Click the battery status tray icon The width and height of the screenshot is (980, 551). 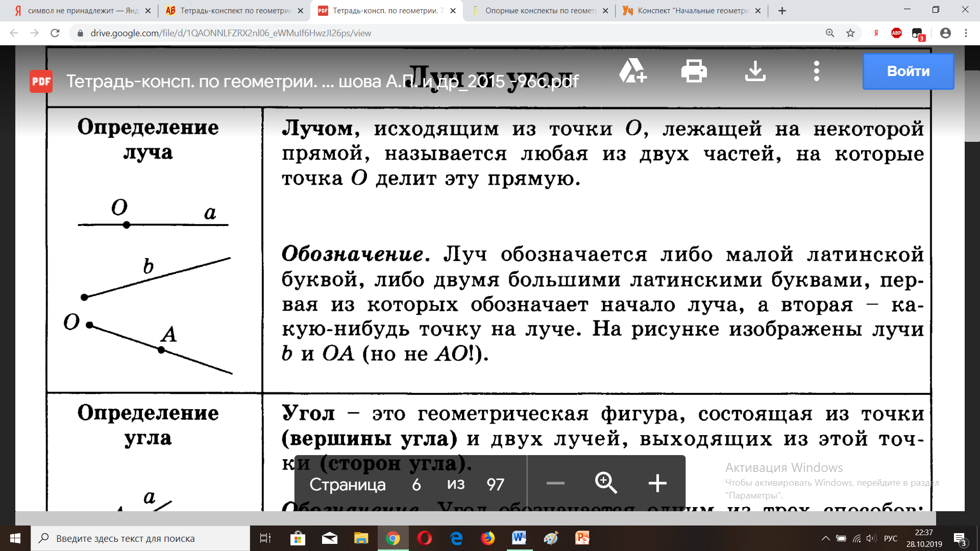(841, 538)
